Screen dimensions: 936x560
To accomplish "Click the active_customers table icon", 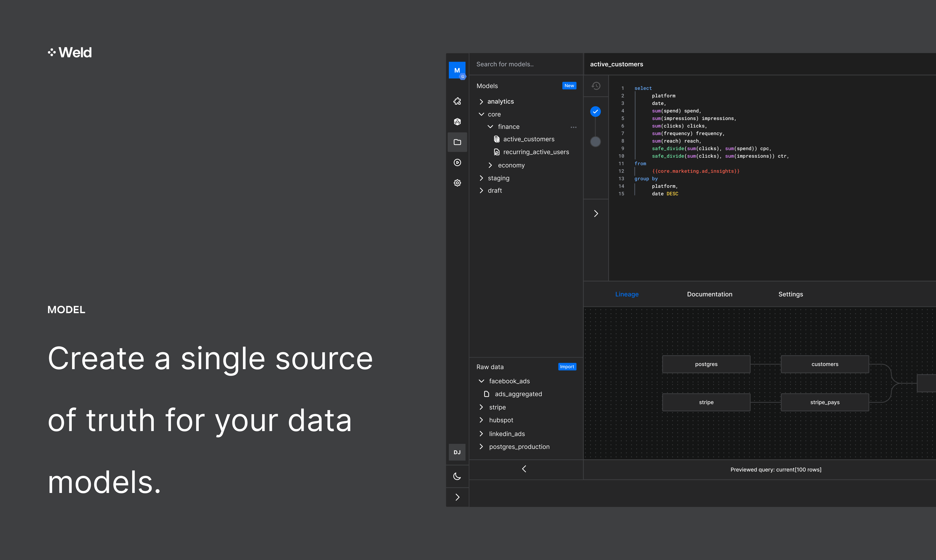I will pos(497,139).
